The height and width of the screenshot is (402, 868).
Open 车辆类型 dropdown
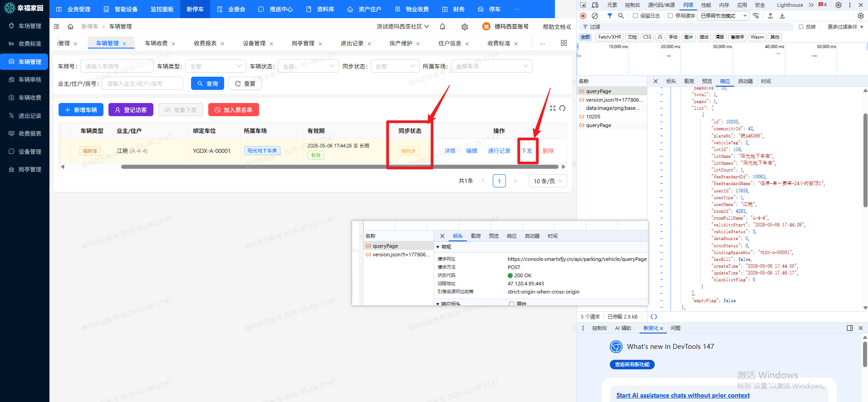(x=216, y=66)
